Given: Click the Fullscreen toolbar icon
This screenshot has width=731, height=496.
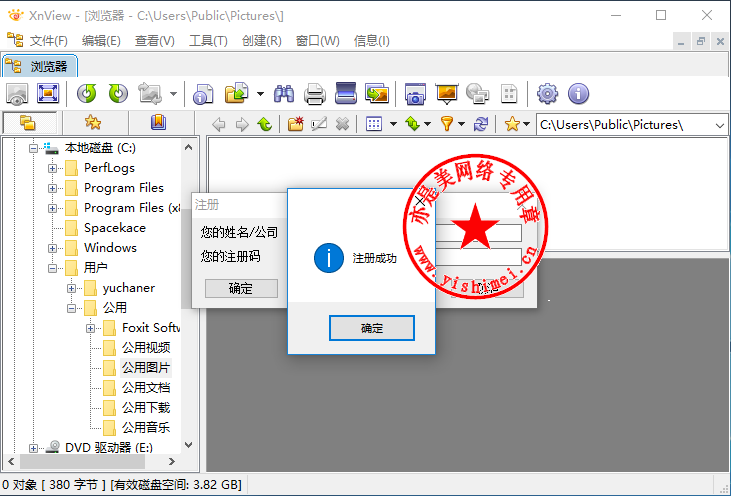Looking at the screenshot, I should [x=48, y=94].
